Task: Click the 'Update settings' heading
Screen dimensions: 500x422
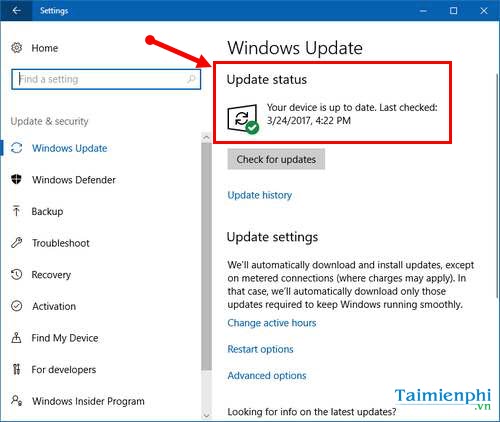Action: coord(272,237)
